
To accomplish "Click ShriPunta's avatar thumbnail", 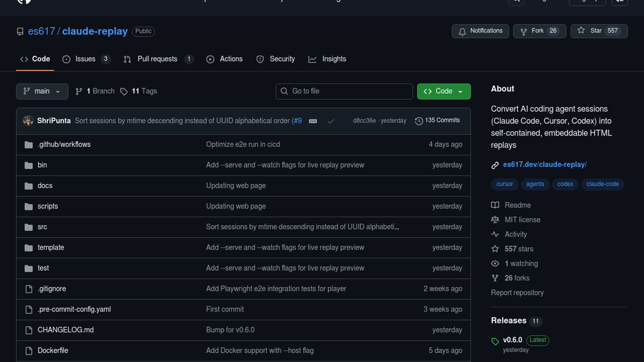I will (28, 121).
